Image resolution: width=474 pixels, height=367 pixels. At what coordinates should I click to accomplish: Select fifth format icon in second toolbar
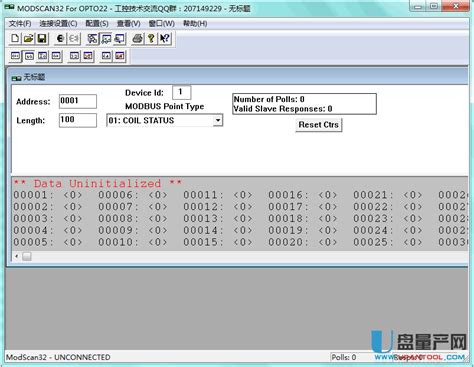click(x=74, y=56)
